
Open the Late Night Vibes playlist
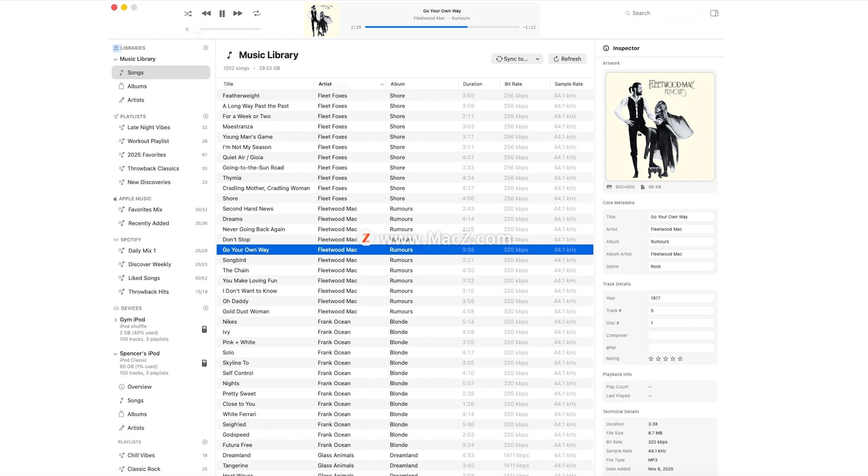[161, 127]
